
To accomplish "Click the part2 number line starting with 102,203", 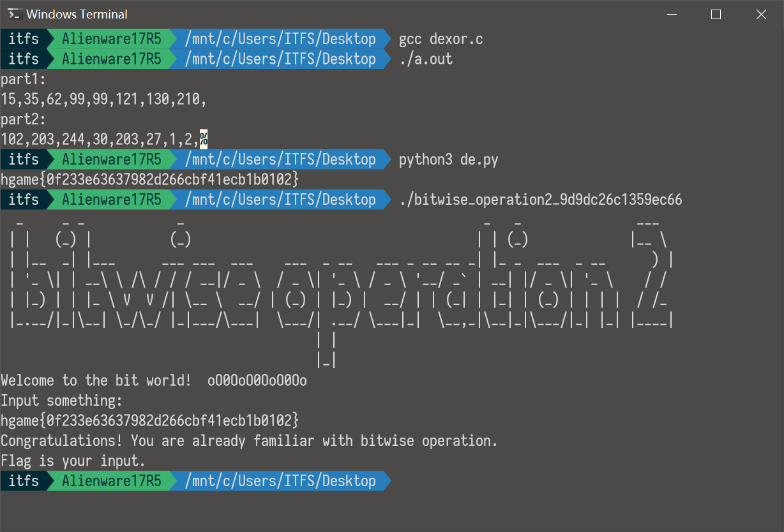I will 100,139.
